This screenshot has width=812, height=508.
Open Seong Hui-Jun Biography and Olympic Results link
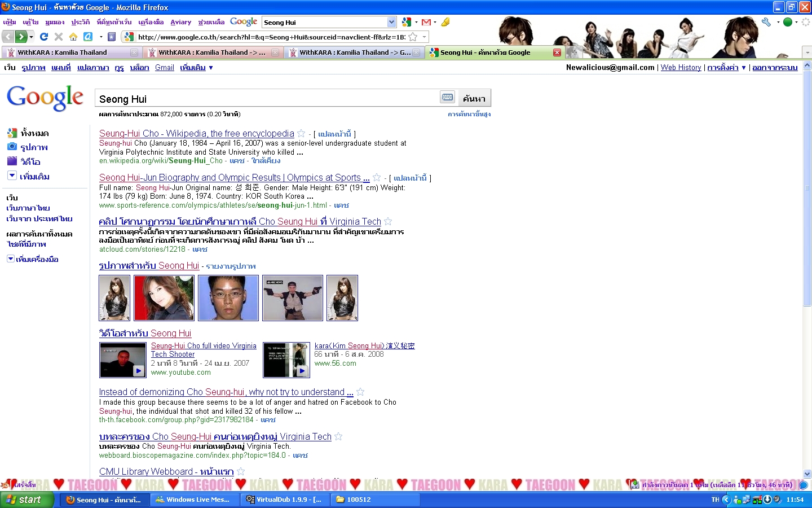point(235,177)
